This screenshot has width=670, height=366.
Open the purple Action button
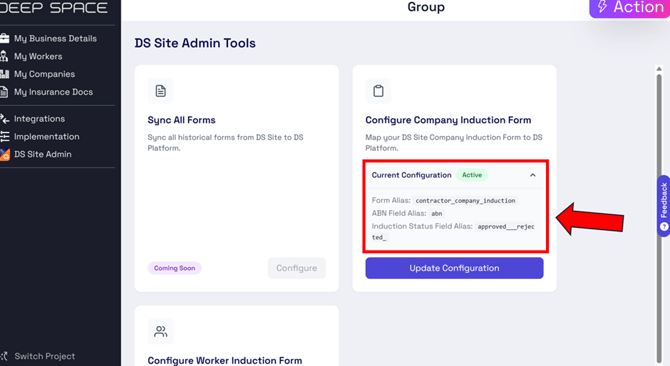pos(629,8)
